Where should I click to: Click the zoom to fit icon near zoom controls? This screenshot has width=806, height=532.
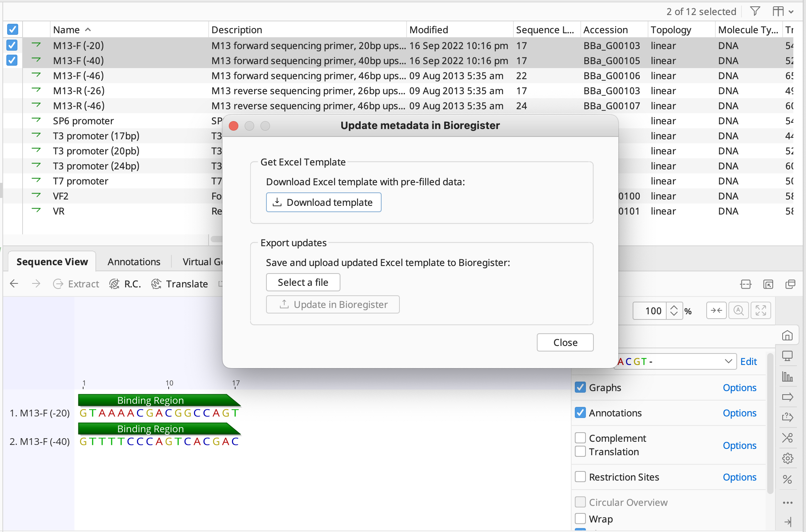(x=761, y=310)
